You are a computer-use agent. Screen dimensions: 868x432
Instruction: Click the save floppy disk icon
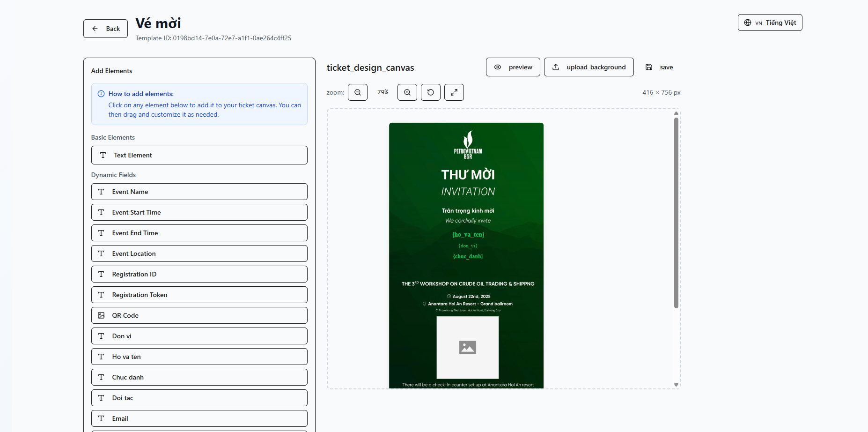click(x=648, y=67)
